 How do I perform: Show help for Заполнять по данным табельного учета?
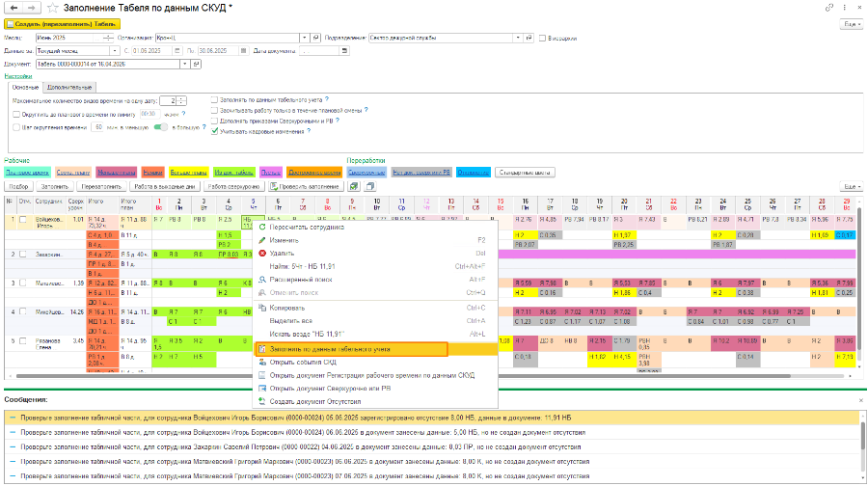(x=327, y=99)
